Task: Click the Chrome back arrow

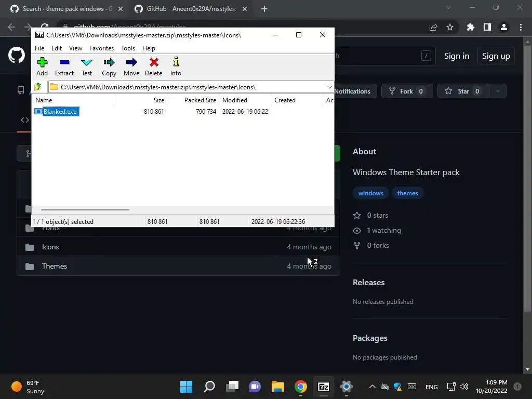Action: coord(11,27)
